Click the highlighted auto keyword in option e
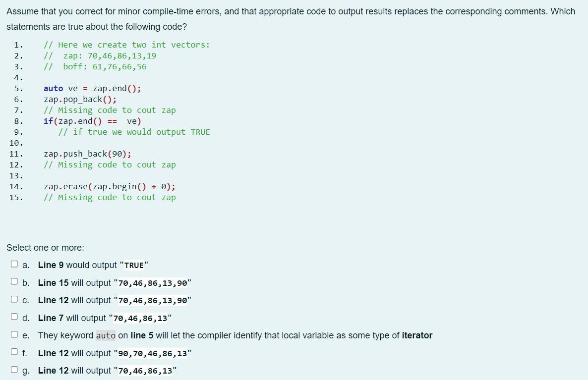The image size is (588, 380). point(105,335)
